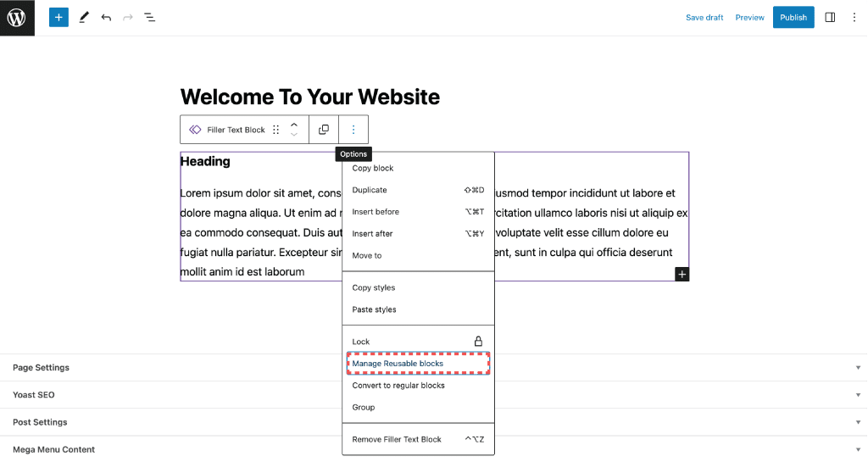Choose Convert to regular blocks
Viewport: 868px width, 462px height.
418,386
